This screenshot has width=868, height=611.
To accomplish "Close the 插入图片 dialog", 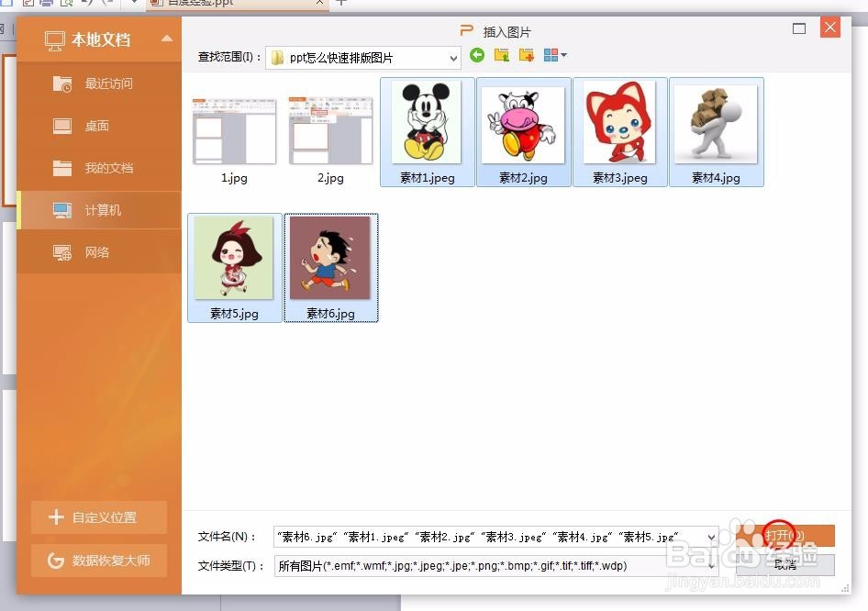I will point(829,28).
